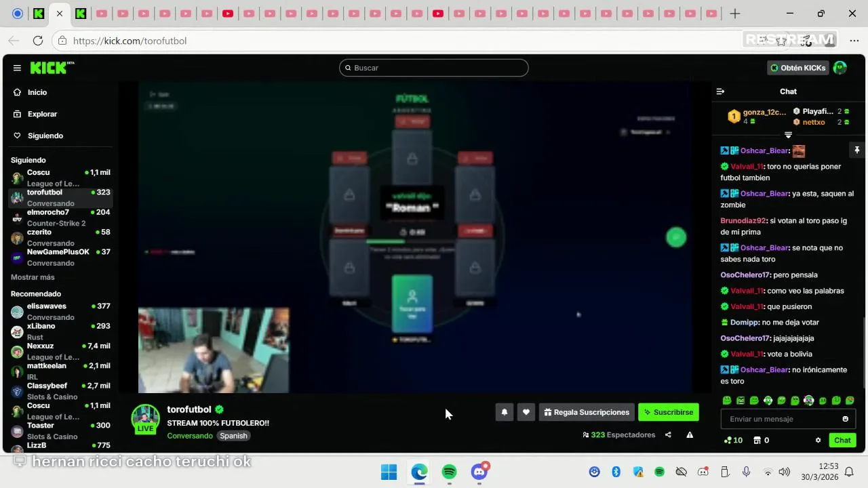Click the KICK logo
The height and width of the screenshot is (488, 868).
(52, 67)
